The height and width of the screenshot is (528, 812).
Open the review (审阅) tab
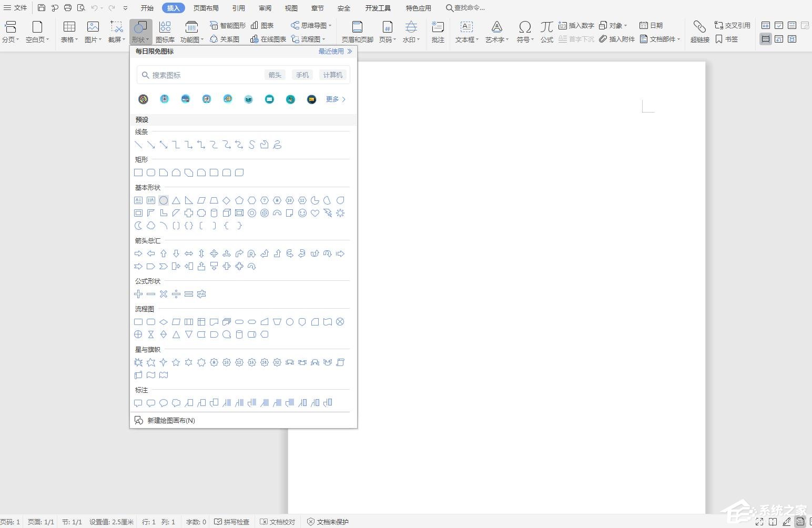[265, 8]
